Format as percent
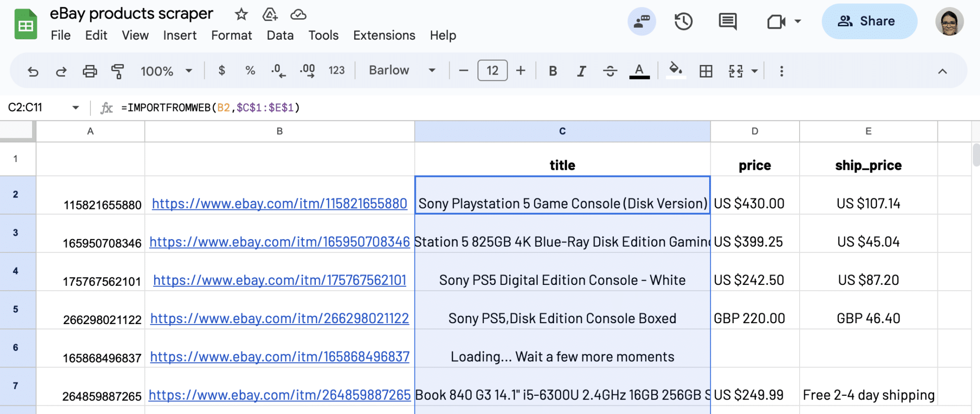This screenshot has width=980, height=414. coord(250,71)
